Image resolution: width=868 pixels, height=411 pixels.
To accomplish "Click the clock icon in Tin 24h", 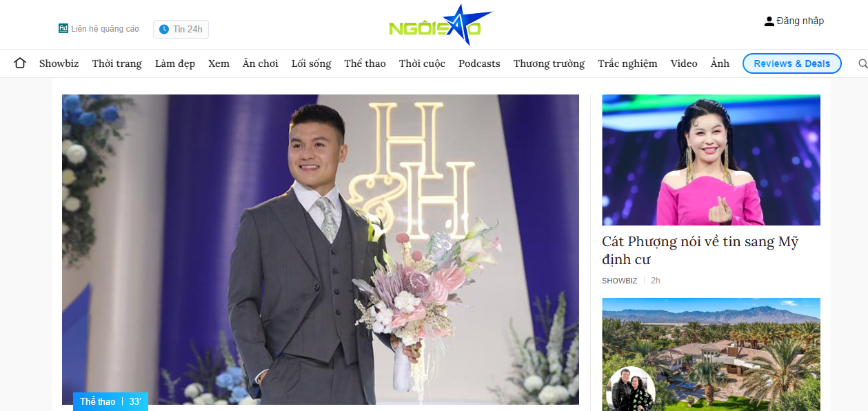I will click(164, 29).
